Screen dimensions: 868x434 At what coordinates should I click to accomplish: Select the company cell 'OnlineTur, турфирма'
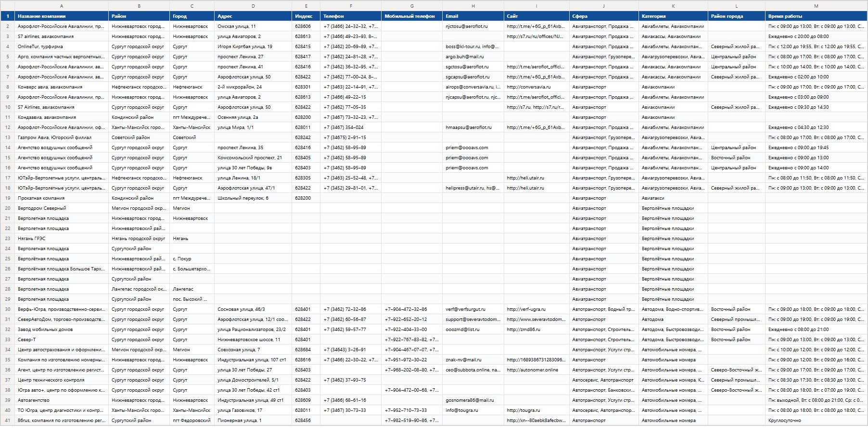62,46
